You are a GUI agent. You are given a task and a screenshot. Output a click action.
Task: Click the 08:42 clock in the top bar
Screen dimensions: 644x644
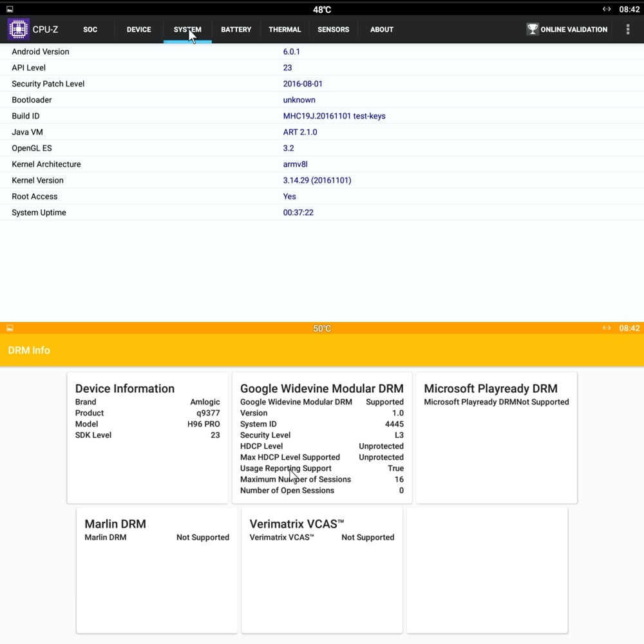629,10
